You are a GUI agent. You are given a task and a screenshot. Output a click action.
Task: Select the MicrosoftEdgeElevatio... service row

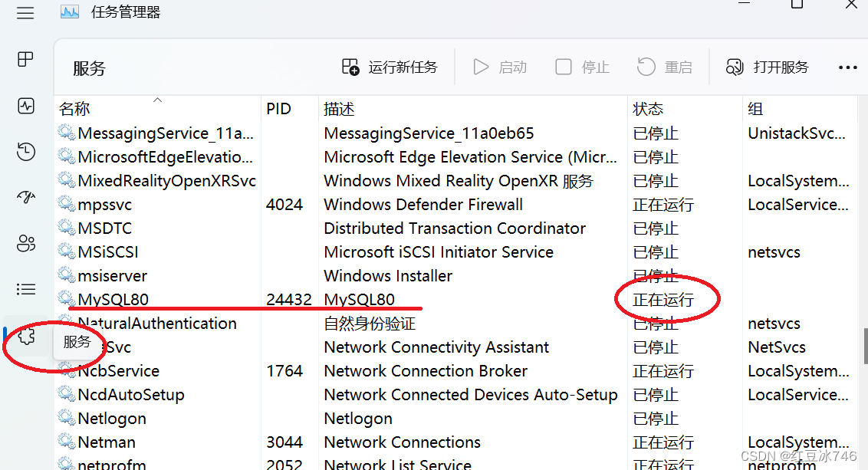pos(455,156)
